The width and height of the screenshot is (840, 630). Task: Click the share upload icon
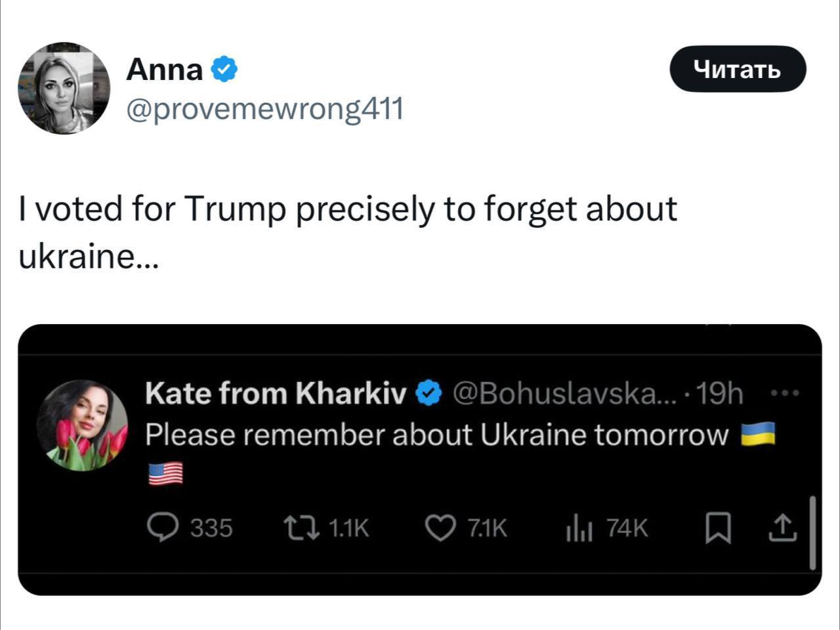(x=782, y=528)
